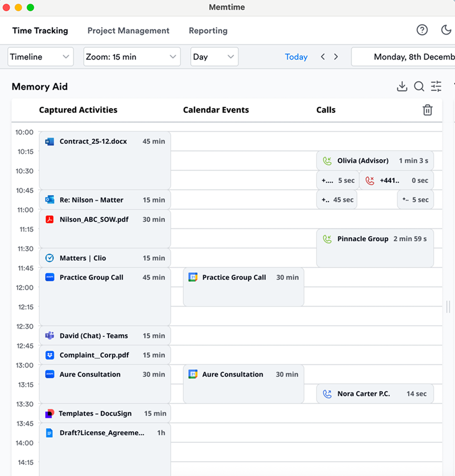Select the Complaint_Corp.pdf activity
Viewport: 455px width, 476px height.
105,355
